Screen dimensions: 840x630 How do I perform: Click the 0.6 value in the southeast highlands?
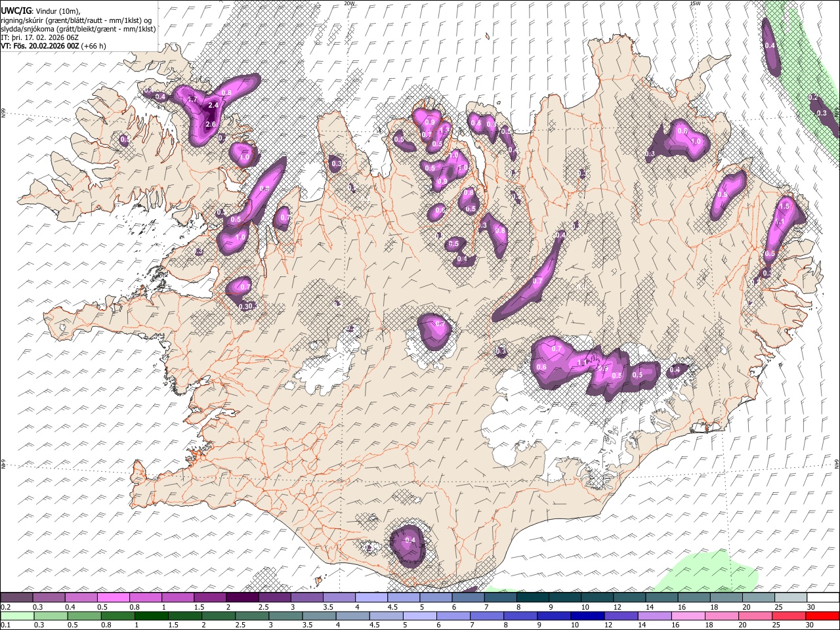[541, 367]
